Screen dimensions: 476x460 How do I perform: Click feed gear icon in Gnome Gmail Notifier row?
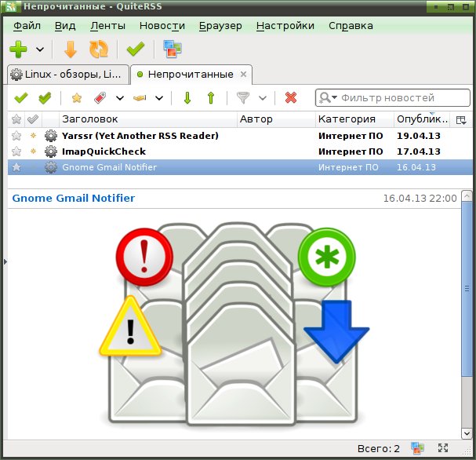pyautogui.click(x=51, y=167)
